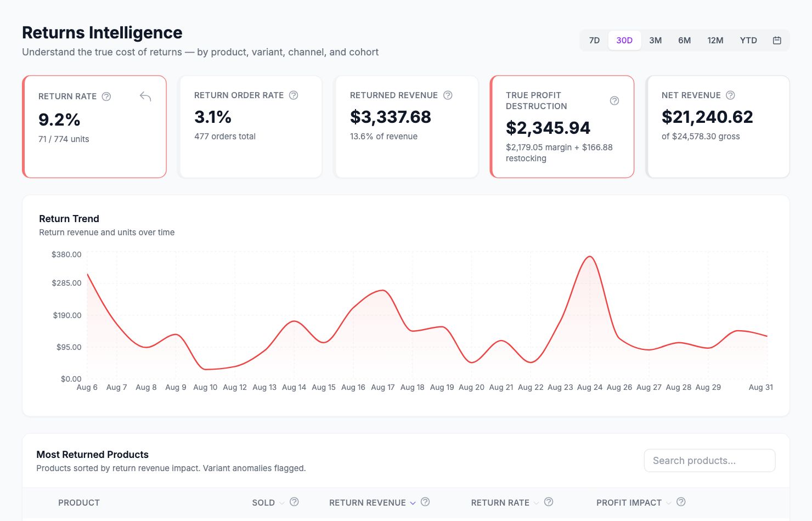The image size is (812, 521).
Task: Click the undo arrow icon in Return Rate card
Action: [x=145, y=97]
